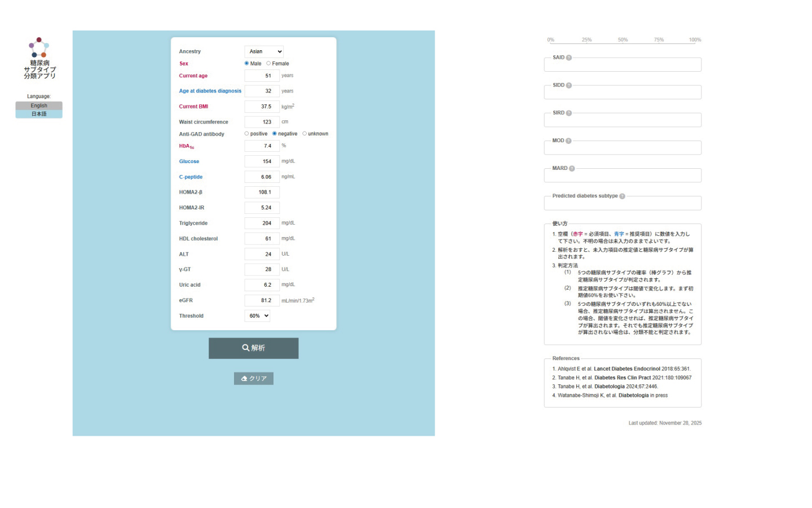This screenshot has width=812, height=508.
Task: Click the Current BMI input field
Action: click(262, 107)
